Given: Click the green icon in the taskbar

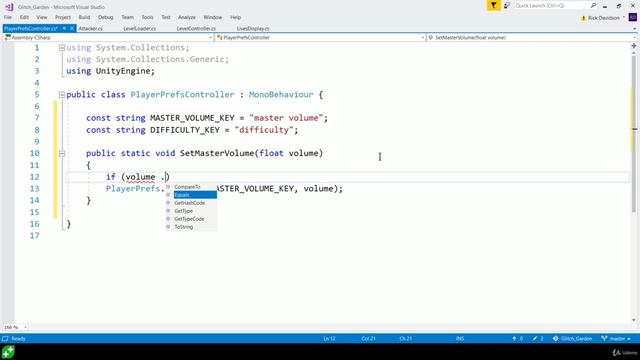Looking at the screenshot, I should 8,352.
